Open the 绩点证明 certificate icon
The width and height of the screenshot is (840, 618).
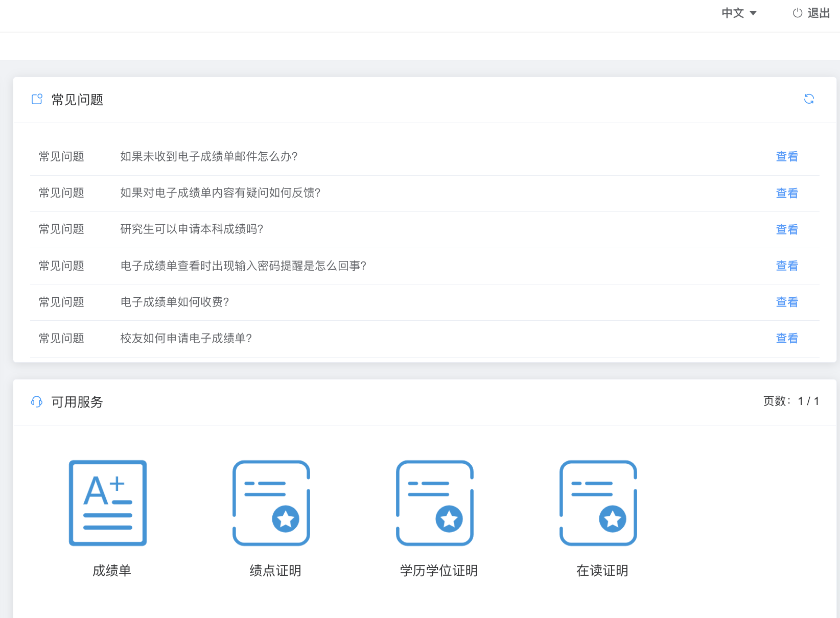coord(271,503)
